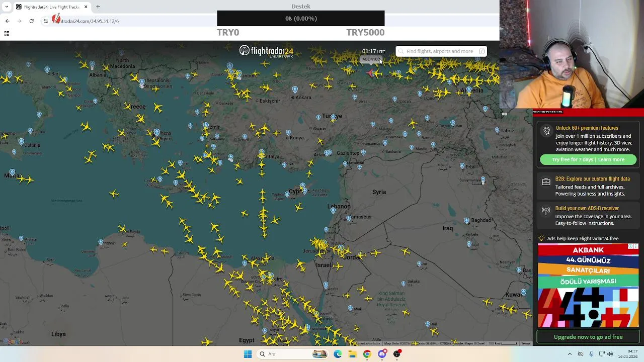Open Discord from the taskbar
Viewport: 644px width, 362px height.
point(382,354)
